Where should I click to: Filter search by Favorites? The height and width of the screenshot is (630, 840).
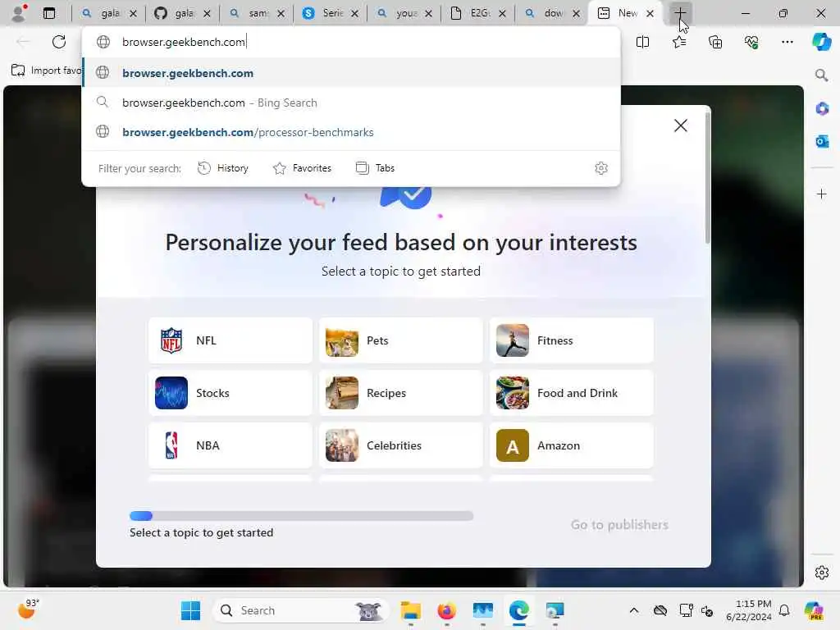pos(302,168)
